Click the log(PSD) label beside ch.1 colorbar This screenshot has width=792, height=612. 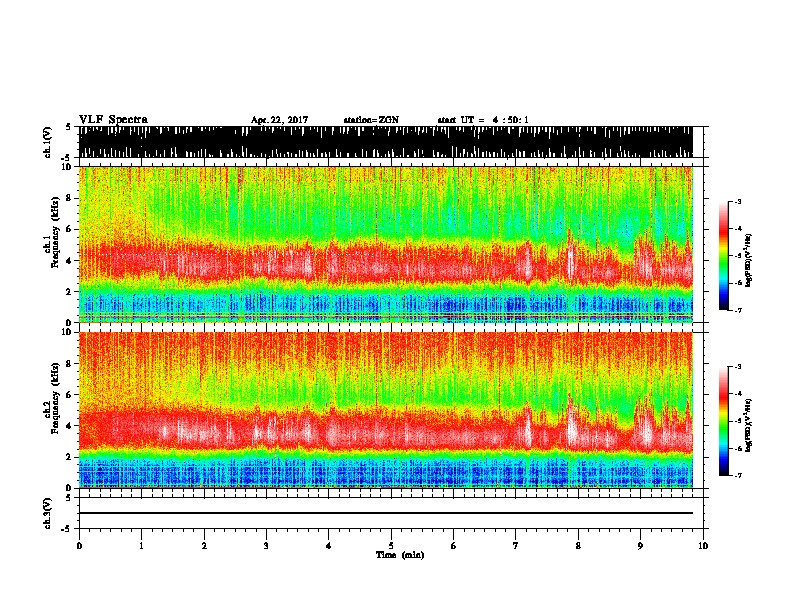click(x=749, y=261)
